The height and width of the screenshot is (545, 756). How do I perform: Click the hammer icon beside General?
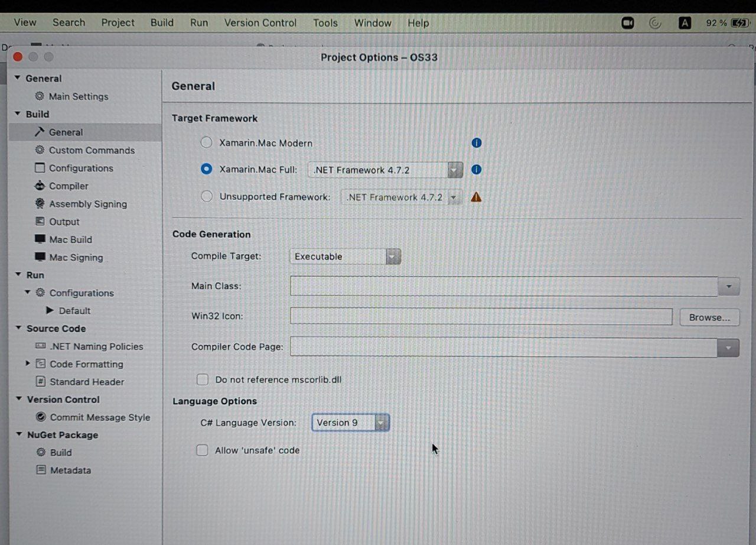pyautogui.click(x=40, y=132)
